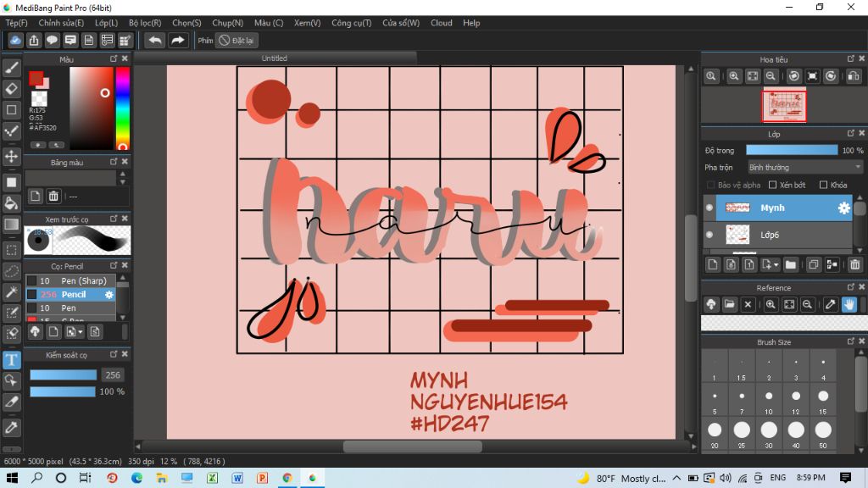Expand the add-layer dropdown arrow

coord(776,265)
